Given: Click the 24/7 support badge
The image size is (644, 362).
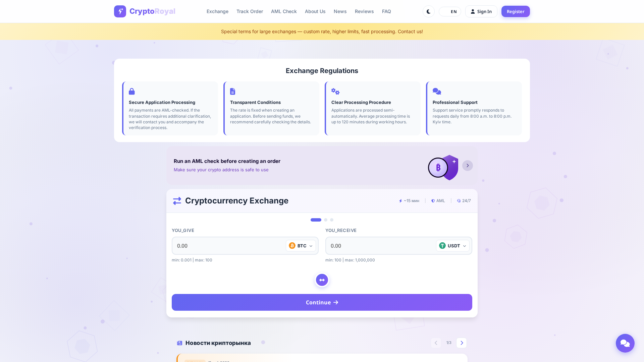Looking at the screenshot, I should tap(464, 201).
